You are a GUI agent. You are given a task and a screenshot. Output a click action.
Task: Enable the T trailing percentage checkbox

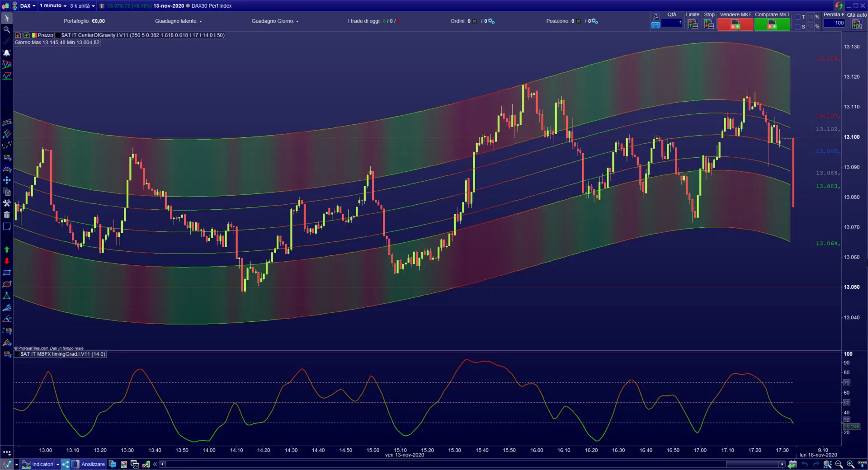click(797, 17)
